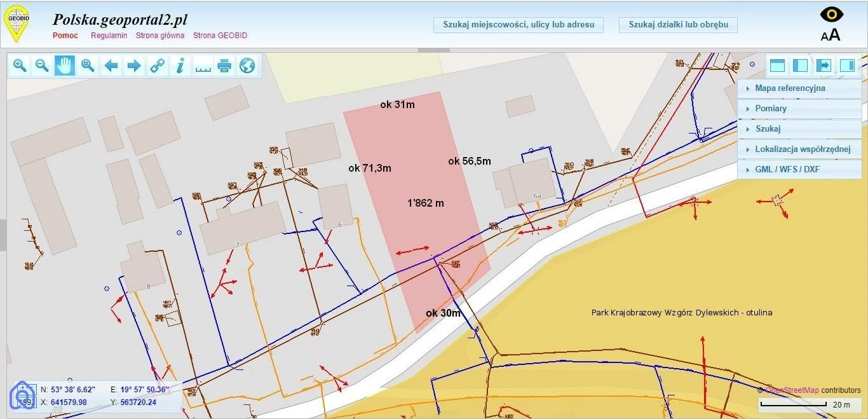This screenshot has width=868, height=419.
Task: Click the printer icon to print map
Action: (x=224, y=65)
